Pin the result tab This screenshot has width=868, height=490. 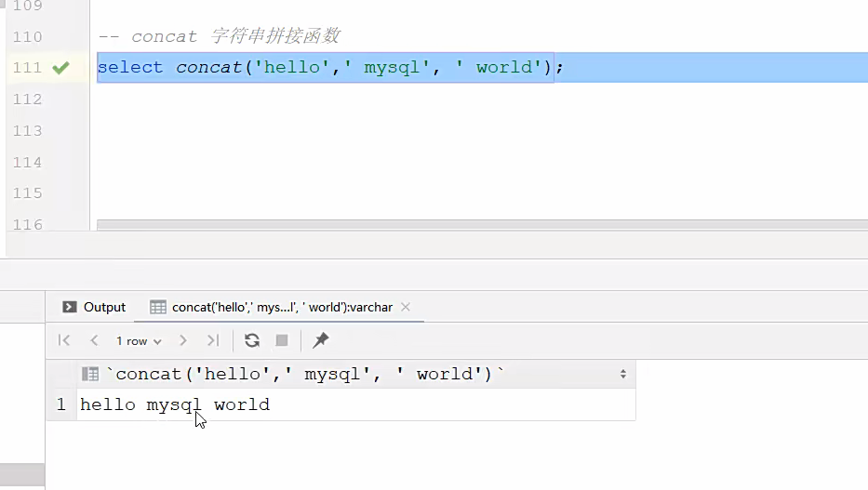click(321, 340)
